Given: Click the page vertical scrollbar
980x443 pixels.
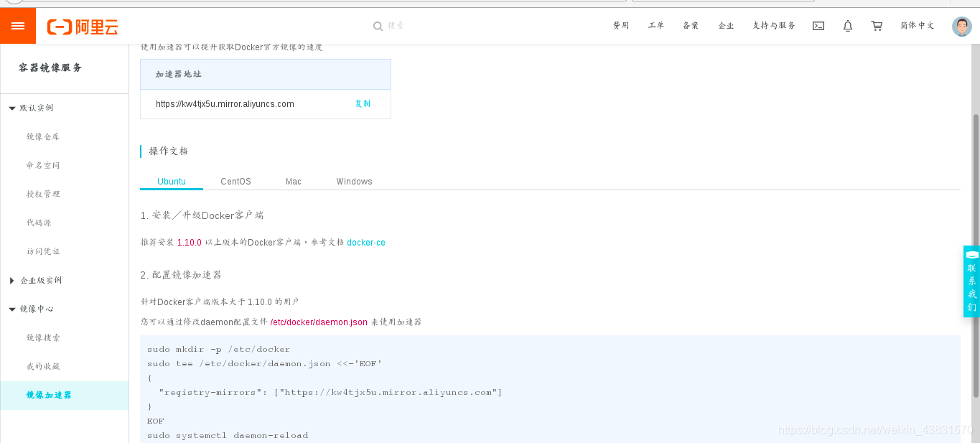Looking at the screenshot, I should [x=976, y=255].
